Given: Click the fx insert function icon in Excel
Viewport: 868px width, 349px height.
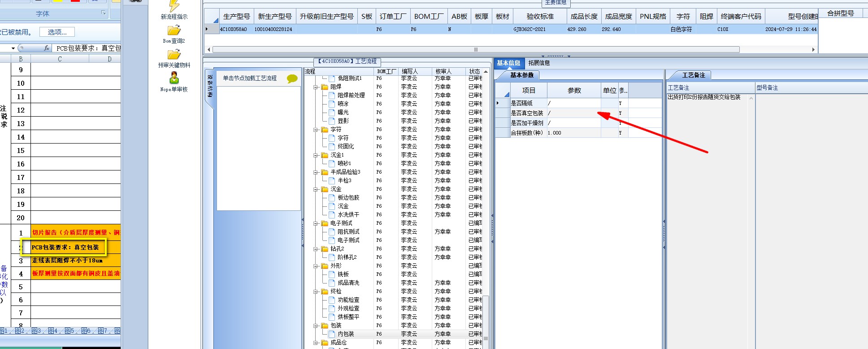Looking at the screenshot, I should click(x=47, y=48).
